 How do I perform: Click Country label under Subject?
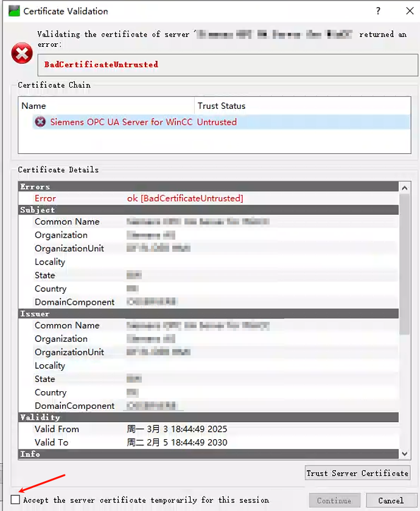pos(51,289)
